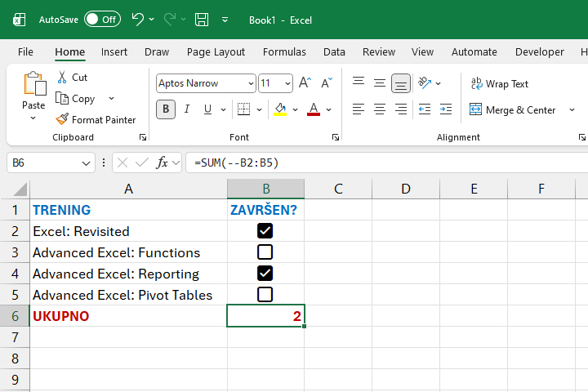The image size is (588, 392).
Task: Center align the cell text
Action: [380, 109]
